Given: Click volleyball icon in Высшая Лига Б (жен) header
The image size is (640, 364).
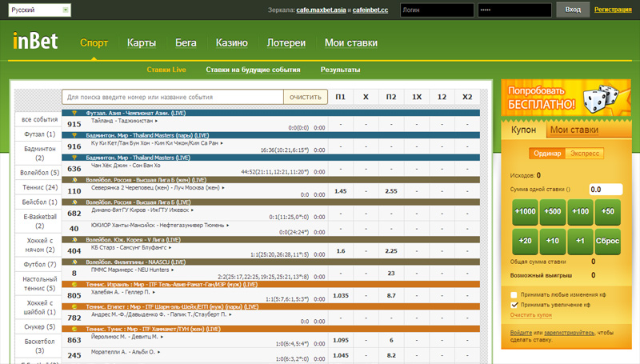Looking at the screenshot, I should [x=74, y=179].
